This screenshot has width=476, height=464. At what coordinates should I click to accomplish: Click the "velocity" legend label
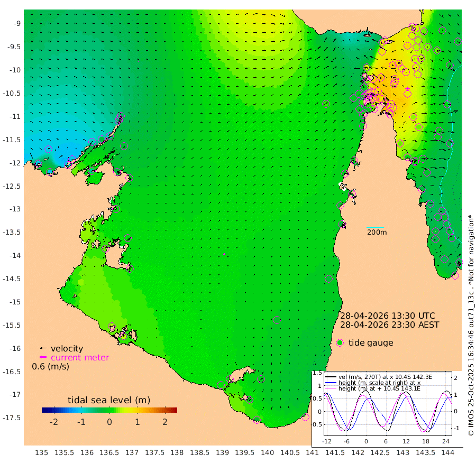click(x=67, y=348)
